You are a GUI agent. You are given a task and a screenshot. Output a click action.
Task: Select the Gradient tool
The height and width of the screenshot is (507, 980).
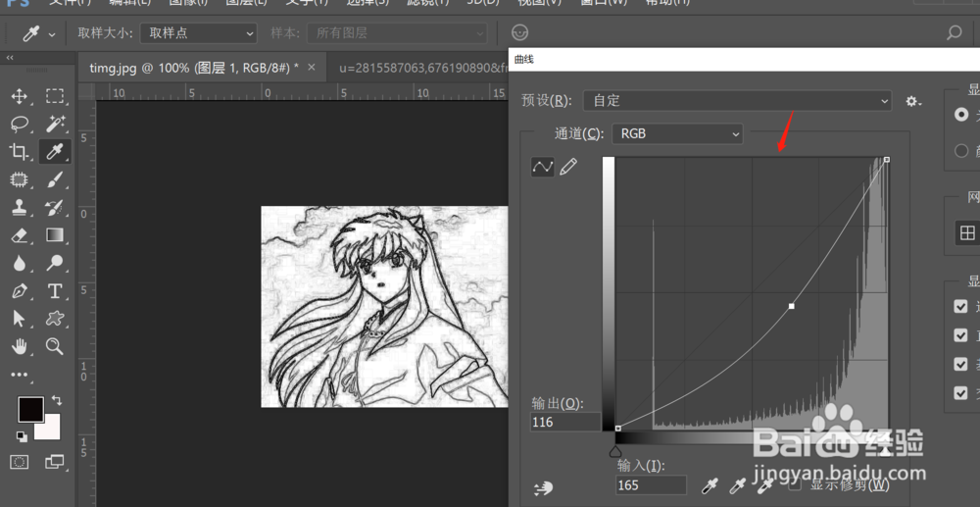[55, 235]
